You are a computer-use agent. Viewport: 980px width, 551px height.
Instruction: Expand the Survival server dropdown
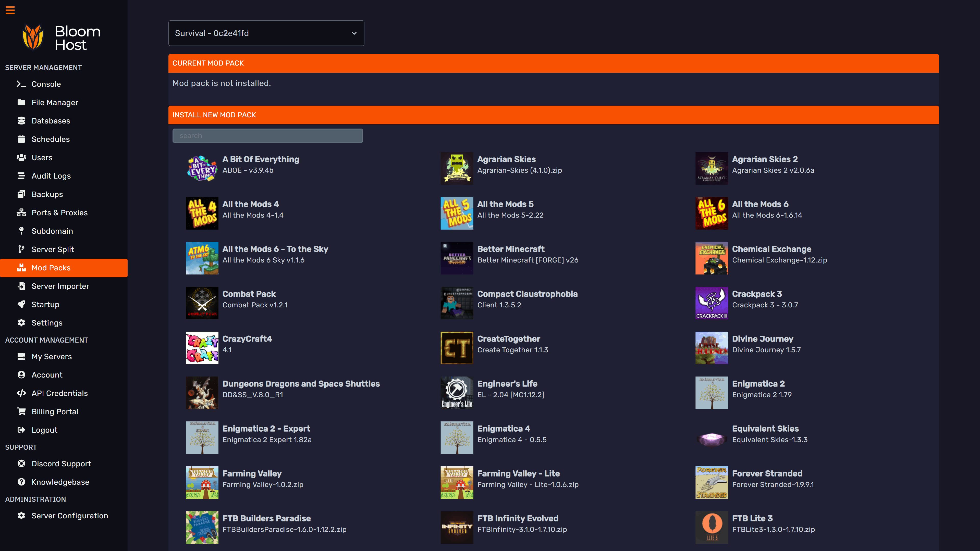(266, 33)
